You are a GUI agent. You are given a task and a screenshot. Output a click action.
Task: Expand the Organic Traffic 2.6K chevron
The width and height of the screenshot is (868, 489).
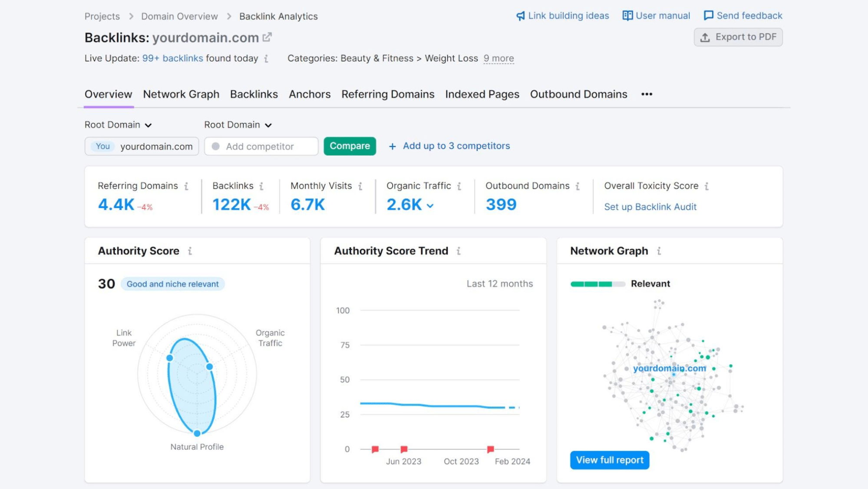[430, 206]
